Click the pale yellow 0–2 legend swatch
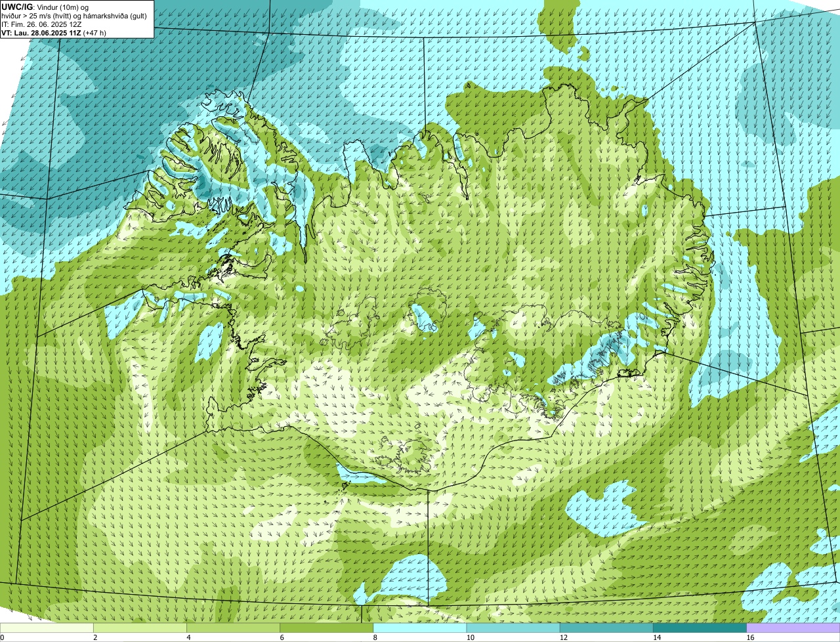Viewport: 840px width, 642px height. coord(47,628)
